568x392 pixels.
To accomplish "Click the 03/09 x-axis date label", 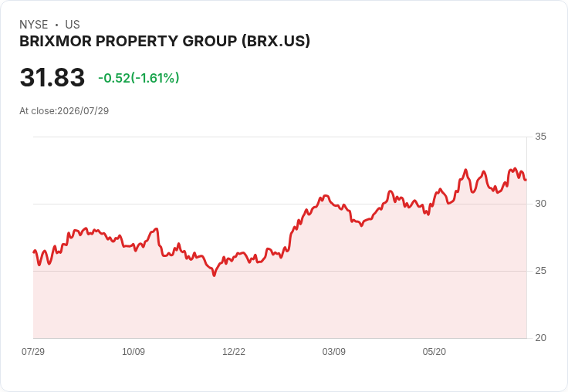I will pos(334,351).
